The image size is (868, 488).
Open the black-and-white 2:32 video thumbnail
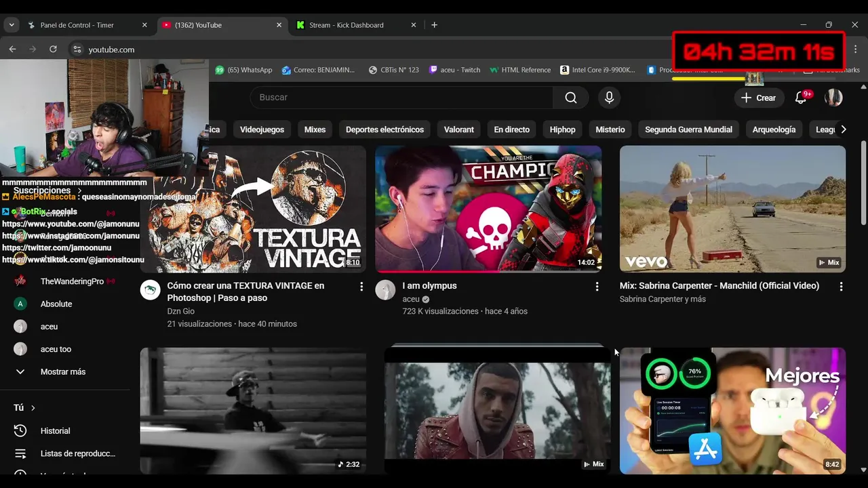pyautogui.click(x=253, y=411)
